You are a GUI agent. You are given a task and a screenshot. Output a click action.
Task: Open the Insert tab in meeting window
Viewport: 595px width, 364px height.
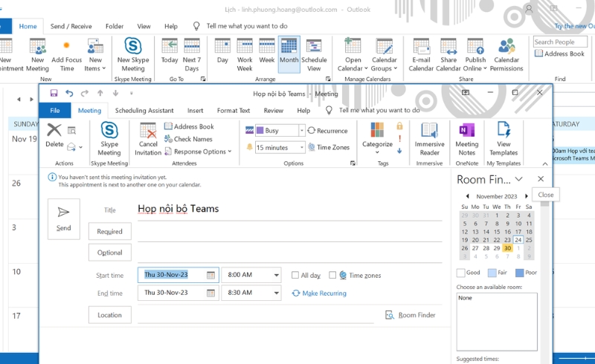click(195, 111)
